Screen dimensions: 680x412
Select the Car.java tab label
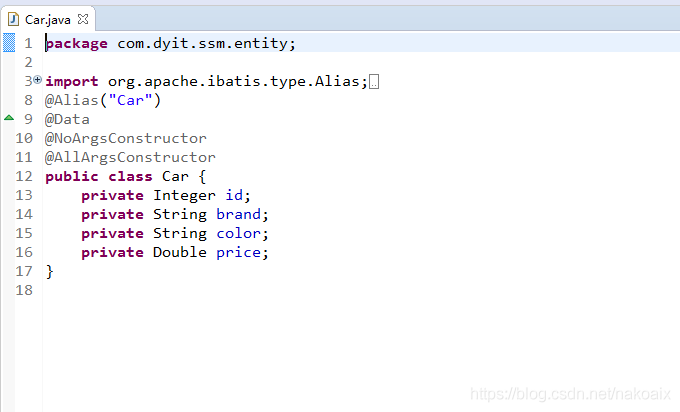pyautogui.click(x=48, y=18)
